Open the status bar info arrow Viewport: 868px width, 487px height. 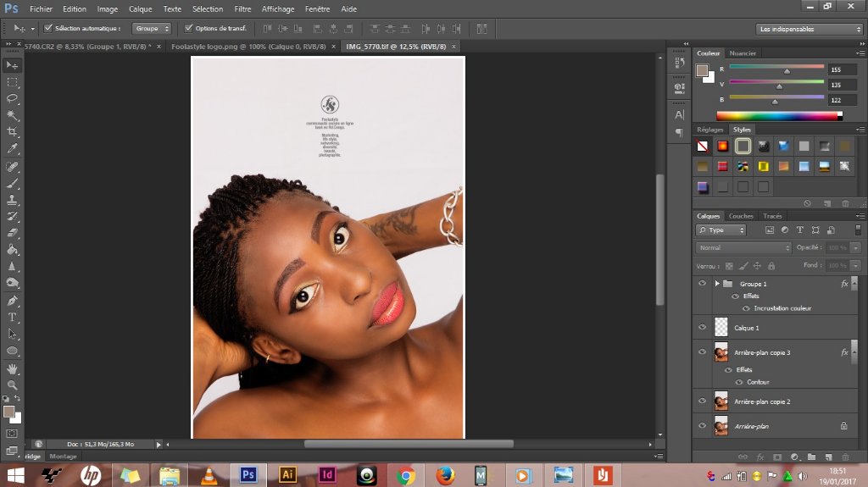(x=159, y=444)
